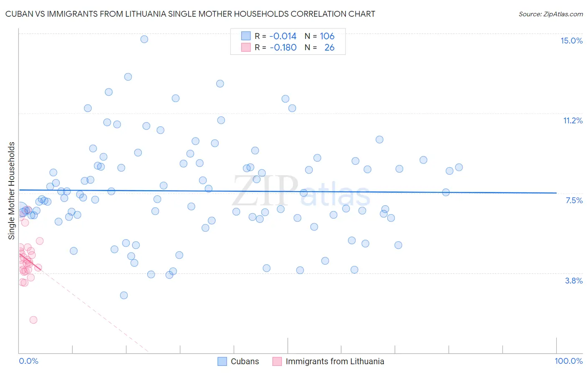Click the blue Cubans legend swatch at bottom

[x=222, y=361]
